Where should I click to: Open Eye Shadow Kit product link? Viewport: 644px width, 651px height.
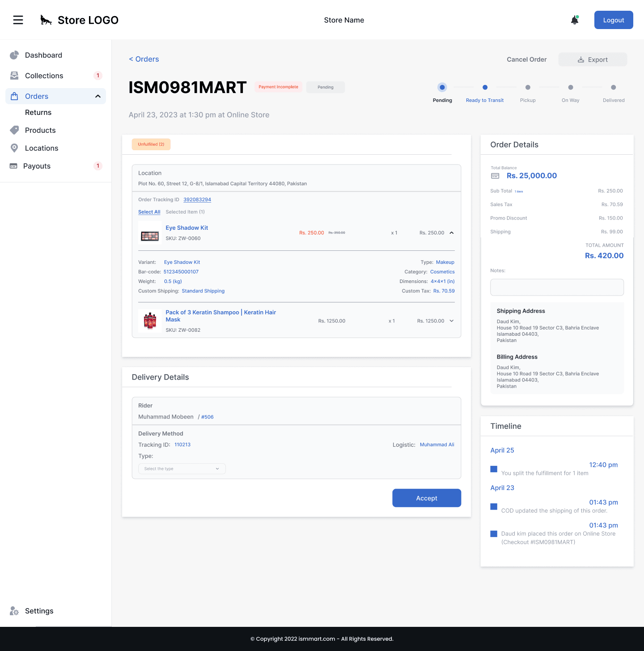[187, 228]
